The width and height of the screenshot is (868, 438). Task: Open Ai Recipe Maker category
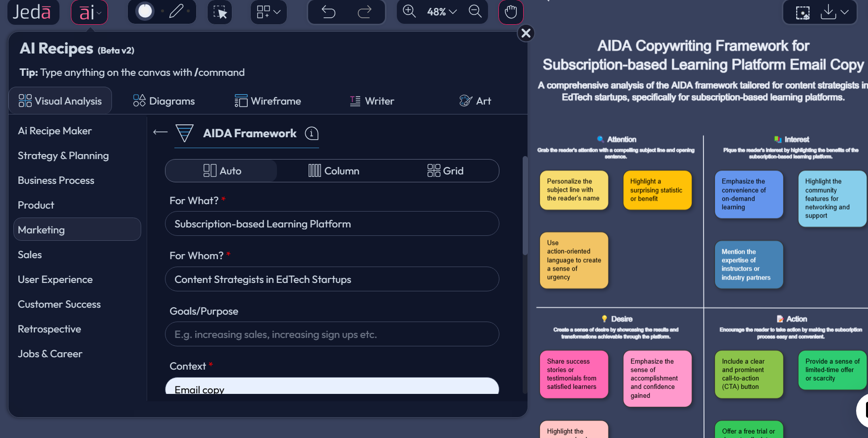(x=54, y=131)
